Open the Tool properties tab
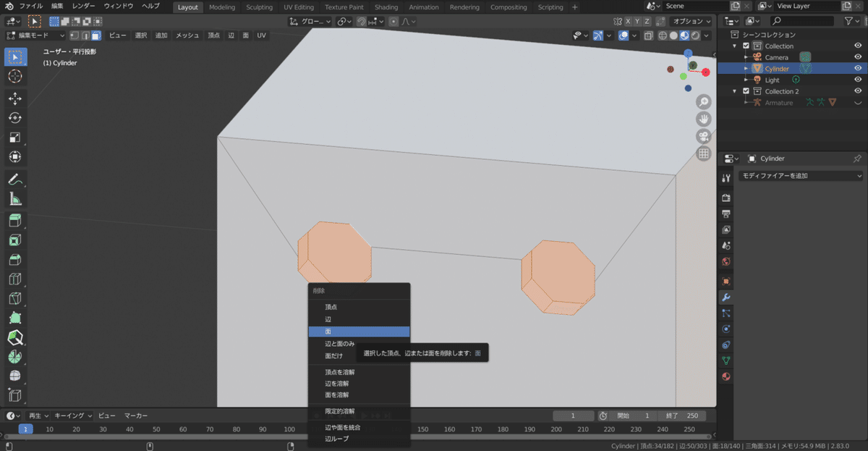Viewport: 868px width, 451px height. 726,178
